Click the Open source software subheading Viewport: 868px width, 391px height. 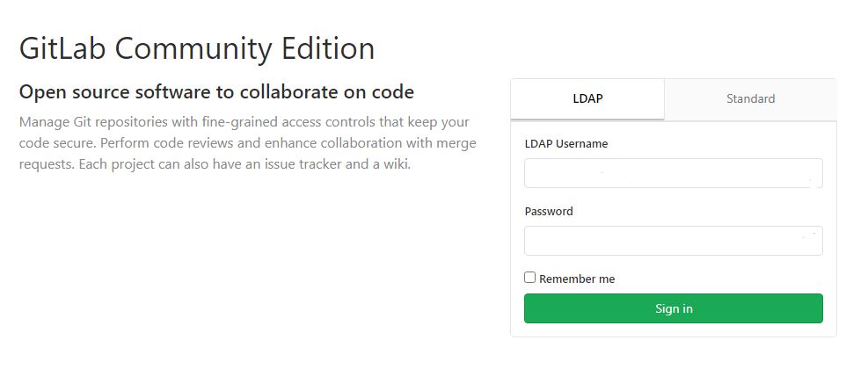tap(216, 91)
